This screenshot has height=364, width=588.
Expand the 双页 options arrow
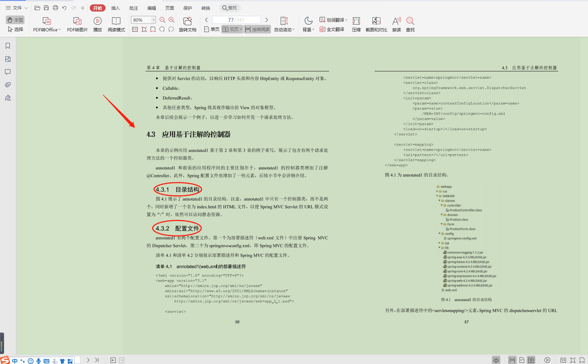pyautogui.click(x=241, y=30)
